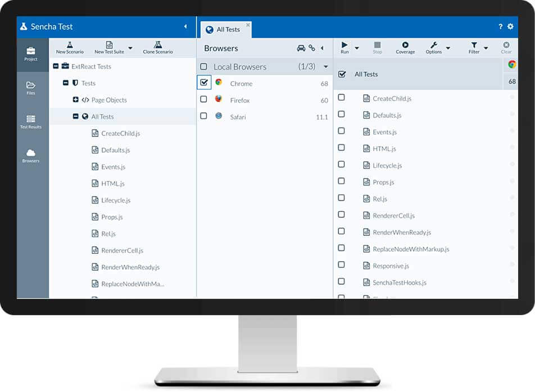Image resolution: width=535 pixels, height=392 pixels.
Task: Collapse the Tests tree node
Action: coord(66,83)
